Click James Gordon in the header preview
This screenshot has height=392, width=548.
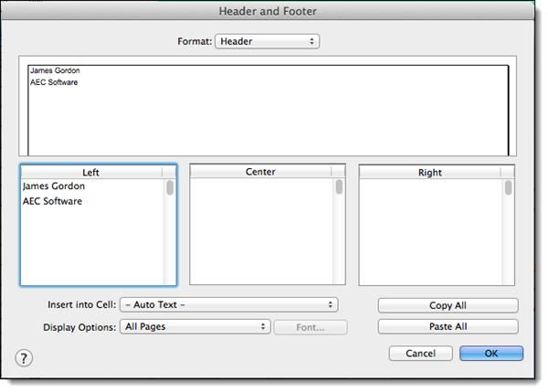coord(50,70)
